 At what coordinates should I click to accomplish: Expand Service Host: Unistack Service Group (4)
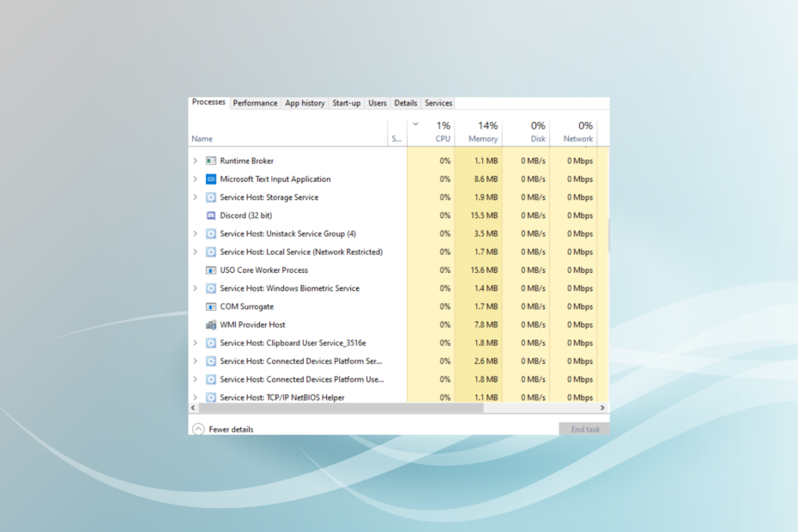(x=195, y=233)
